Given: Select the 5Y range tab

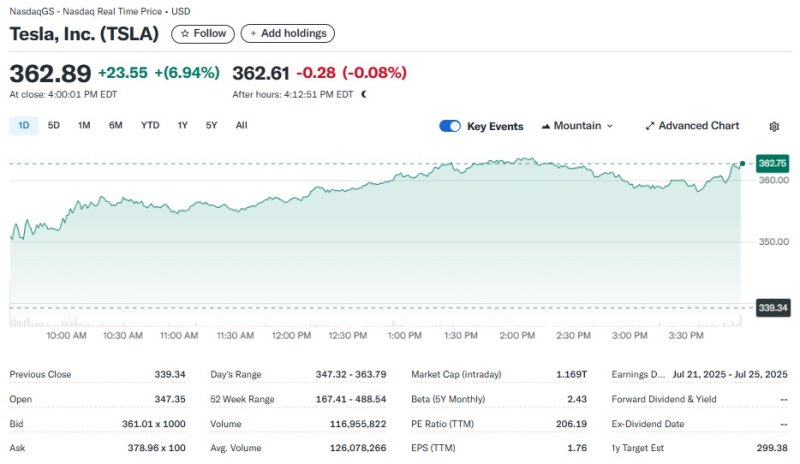Looking at the screenshot, I should click(x=211, y=126).
